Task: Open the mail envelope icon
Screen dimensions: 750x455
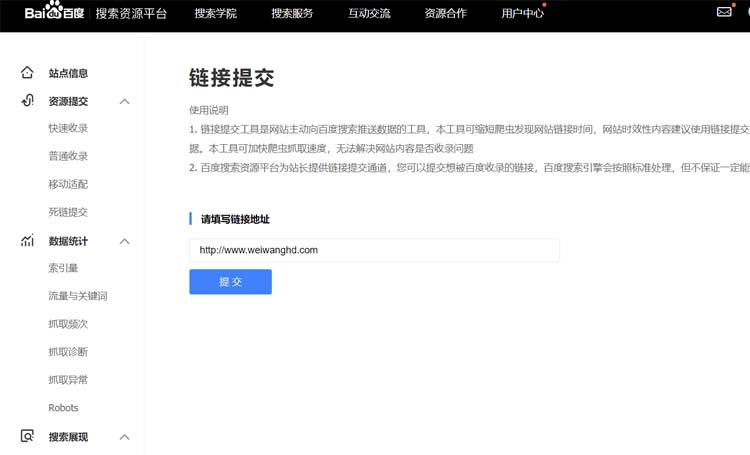Action: (x=724, y=11)
